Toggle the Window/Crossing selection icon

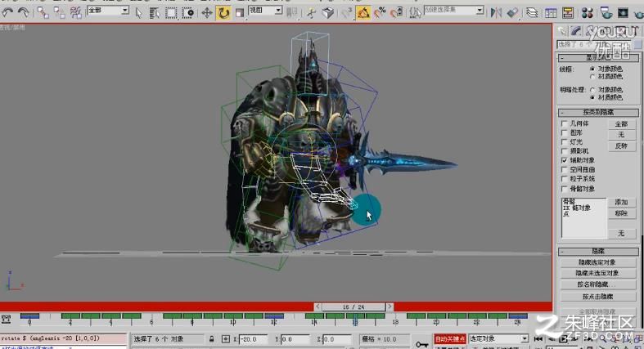click(187, 13)
